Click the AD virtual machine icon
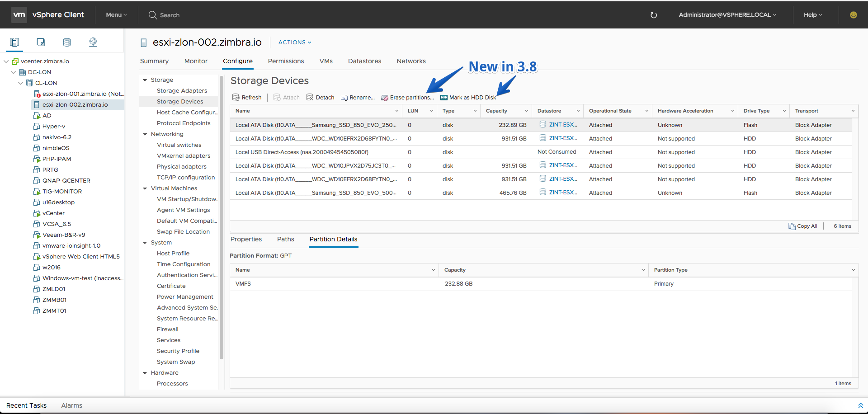This screenshot has width=868, height=414. (37, 116)
